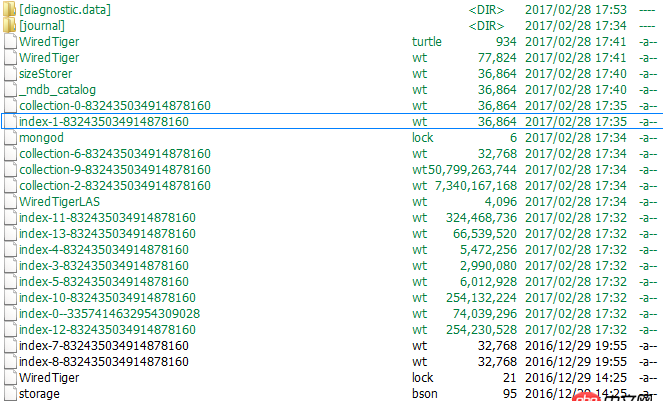Click file icon beside index-0--3357414632954309028
The height and width of the screenshot is (401, 663).
coord(10,314)
